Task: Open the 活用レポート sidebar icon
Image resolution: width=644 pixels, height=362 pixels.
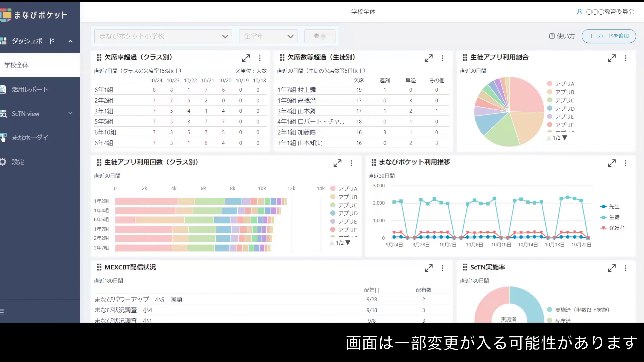Action: (x=3, y=89)
